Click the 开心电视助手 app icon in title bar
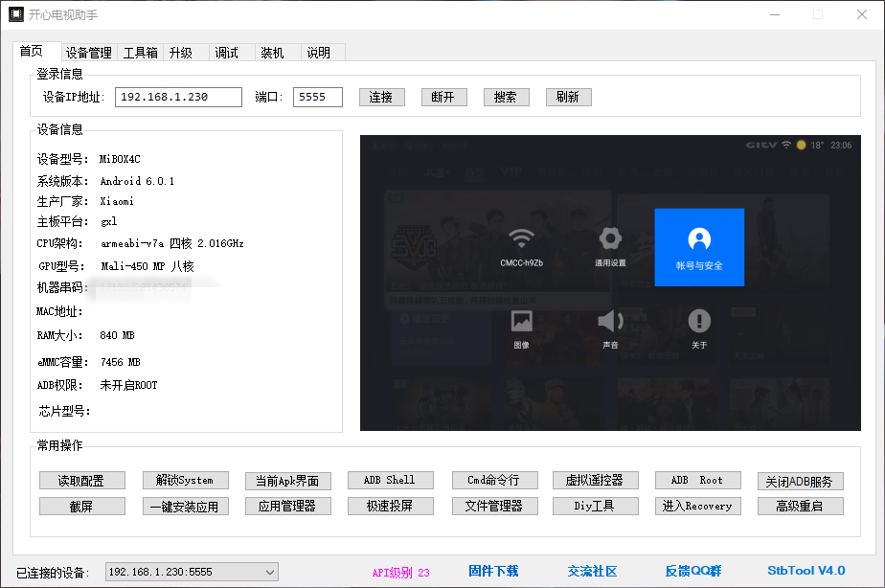 (16, 14)
